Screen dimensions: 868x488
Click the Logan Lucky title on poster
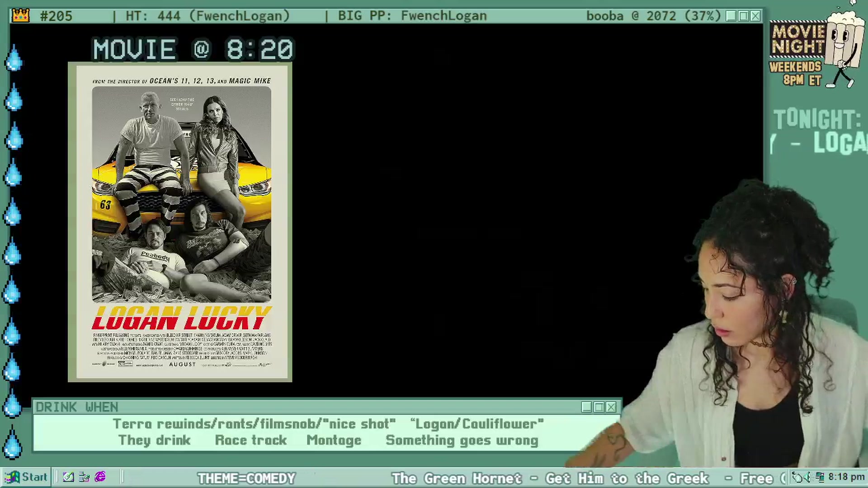tap(181, 318)
